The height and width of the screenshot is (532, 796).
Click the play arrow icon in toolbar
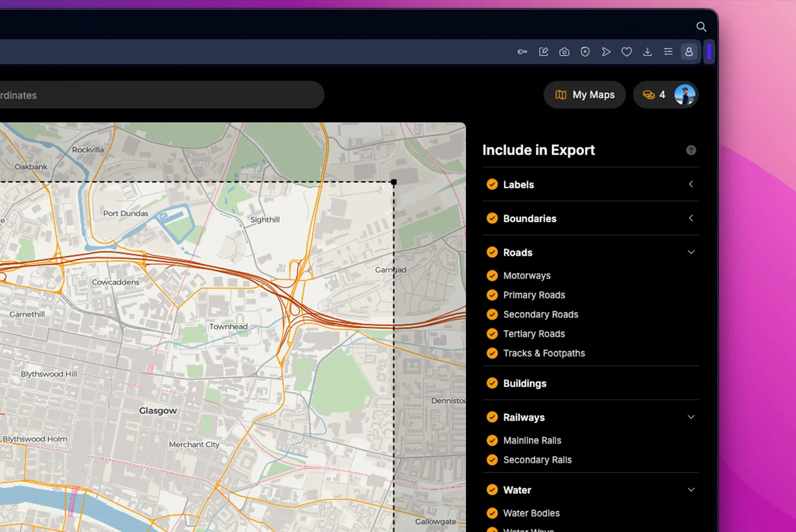606,52
